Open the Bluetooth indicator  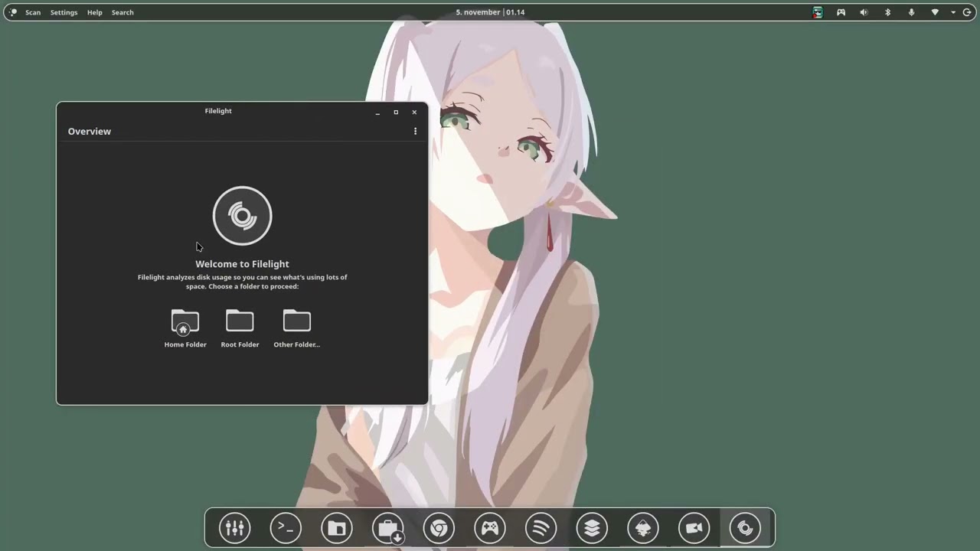tap(887, 12)
